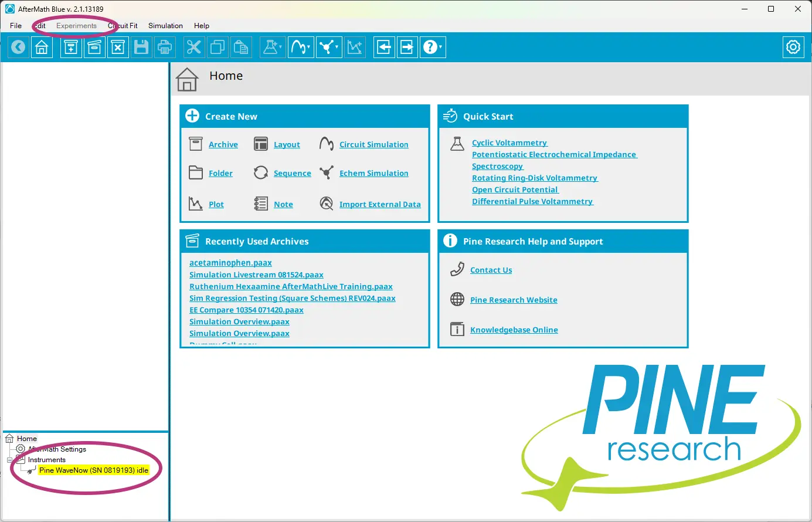
Task: Select Home in the tree panel
Action: 26,439
